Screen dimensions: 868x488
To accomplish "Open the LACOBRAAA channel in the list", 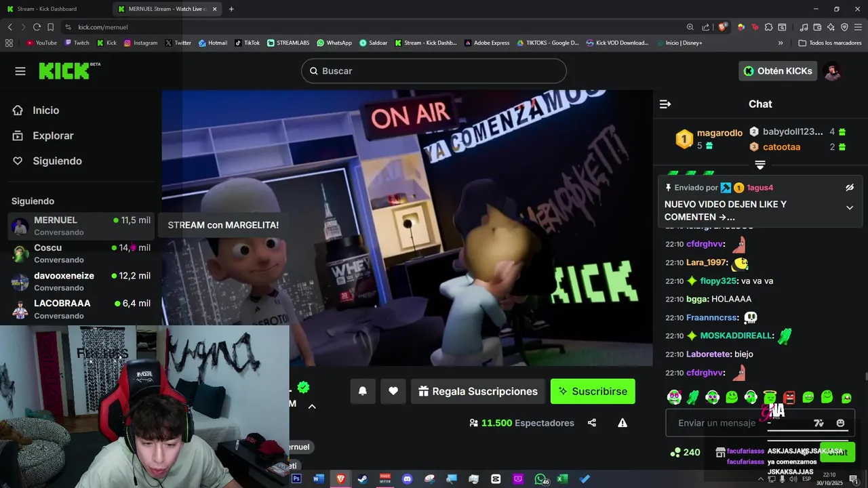I will tap(81, 309).
